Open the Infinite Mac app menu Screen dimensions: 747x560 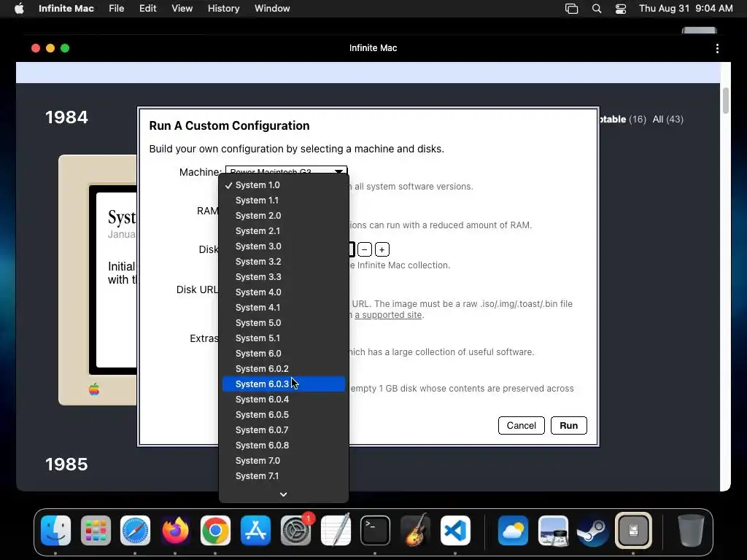pos(66,9)
